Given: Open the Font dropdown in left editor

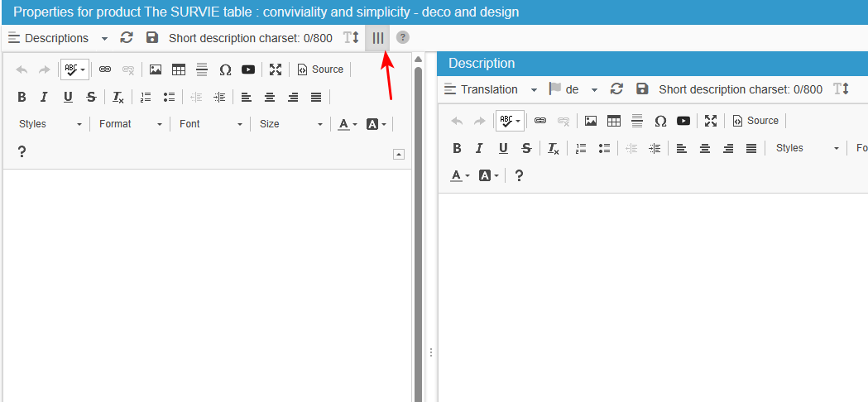Looking at the screenshot, I should [211, 124].
